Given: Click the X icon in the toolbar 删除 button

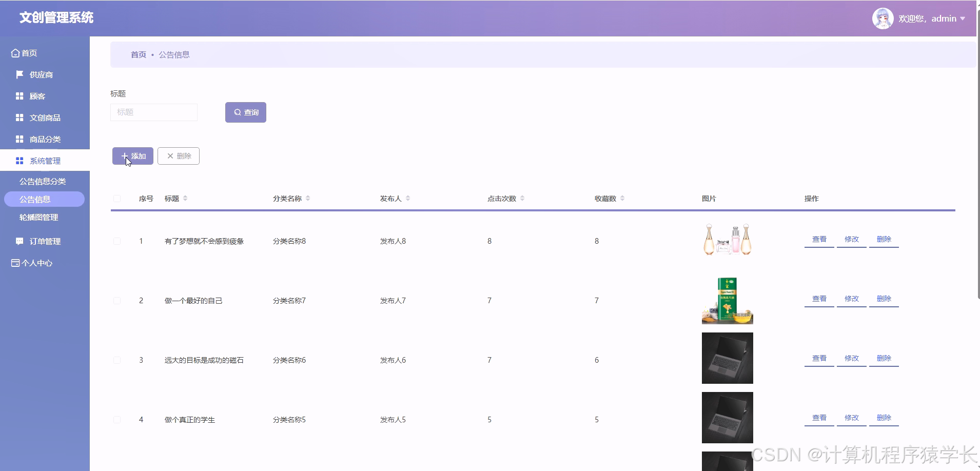Looking at the screenshot, I should [x=170, y=156].
